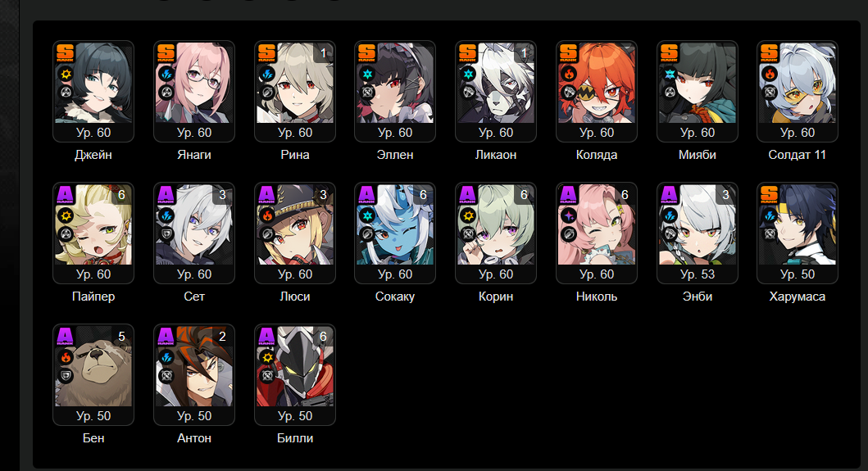Viewport: 868px width, 471px height.
Task: Open the Бен bear character card
Action: tap(93, 374)
